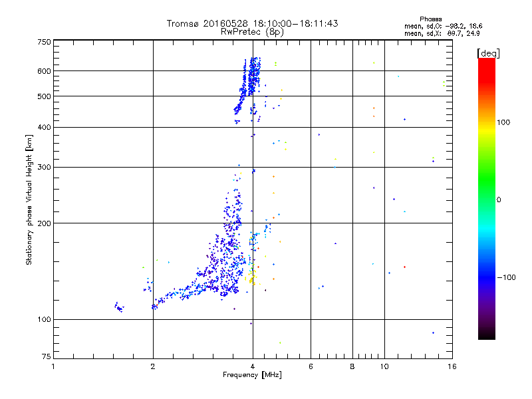This screenshot has height=399, width=532.
Task: Click the '8' x-axis tick label
Action: coord(352,366)
